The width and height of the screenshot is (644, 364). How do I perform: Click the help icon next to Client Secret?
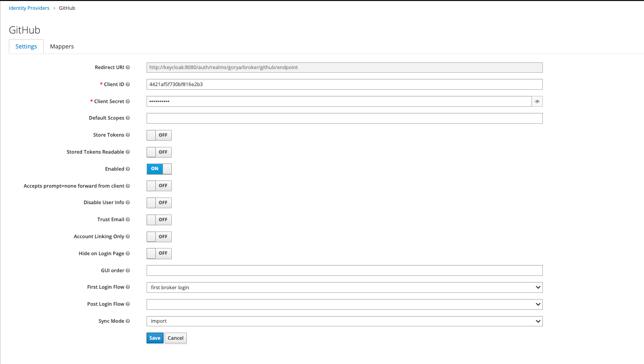point(128,102)
